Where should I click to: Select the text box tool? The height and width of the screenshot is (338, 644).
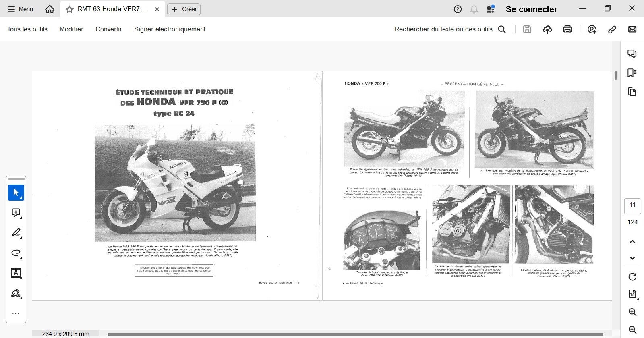16,273
